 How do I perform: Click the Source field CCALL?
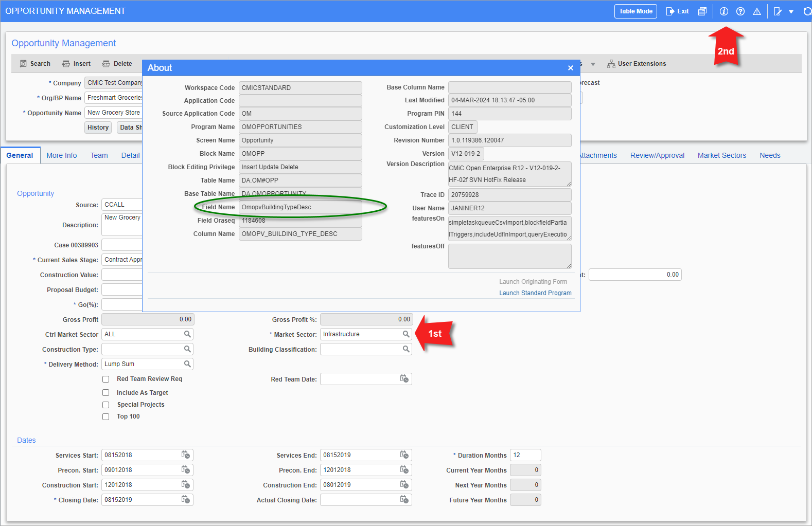coord(121,205)
